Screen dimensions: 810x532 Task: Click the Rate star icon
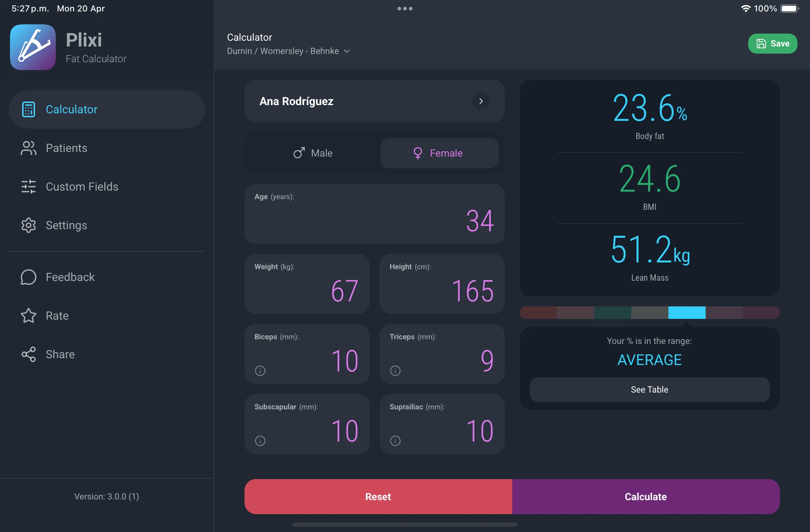pyautogui.click(x=29, y=316)
